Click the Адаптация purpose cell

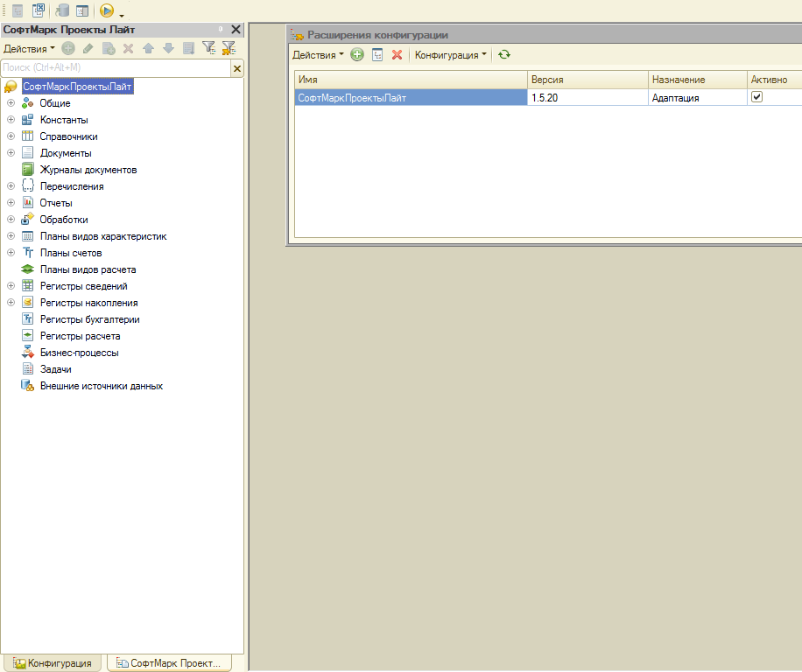698,97
